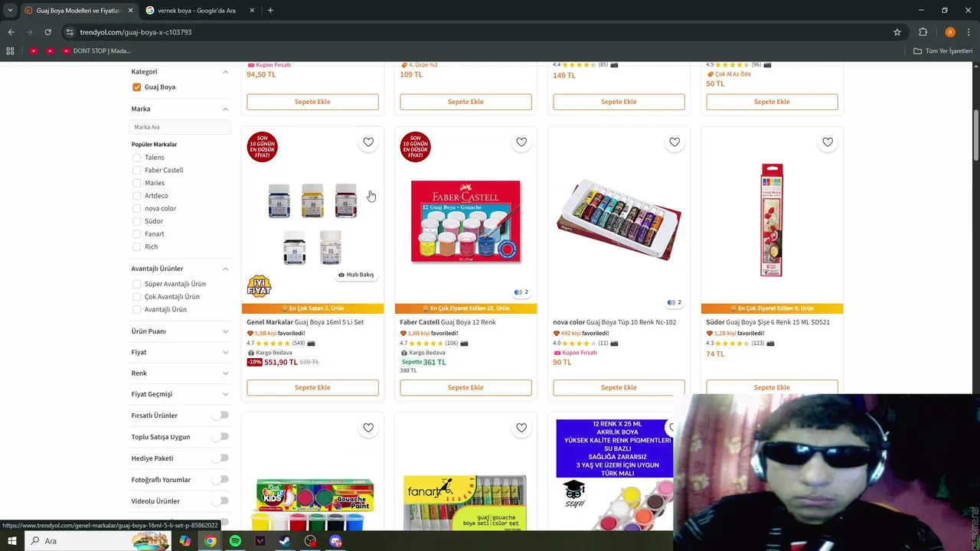Open Chrome extensions puzzle icon
This screenshot has height=551, width=980.
(x=923, y=32)
